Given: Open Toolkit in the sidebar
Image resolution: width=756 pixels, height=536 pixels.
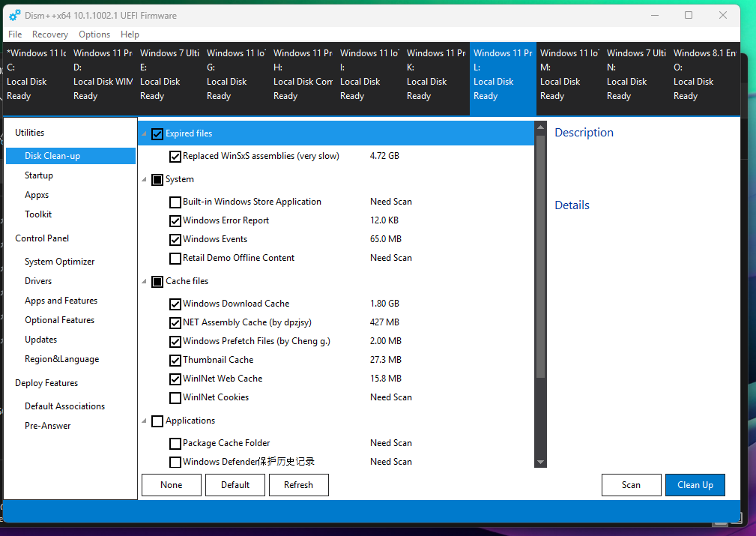Looking at the screenshot, I should coord(38,214).
